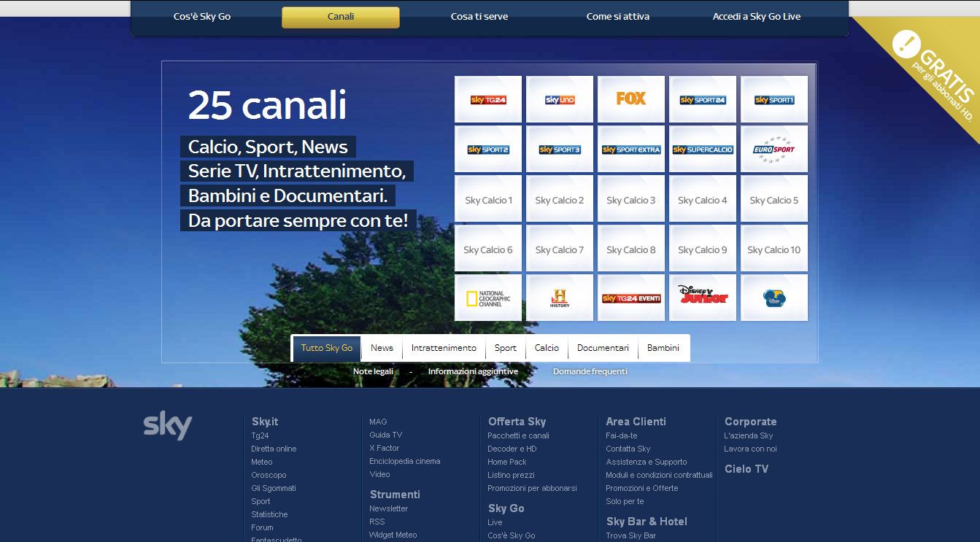Open the Note legali link
This screenshot has height=542, width=980.
(x=373, y=371)
